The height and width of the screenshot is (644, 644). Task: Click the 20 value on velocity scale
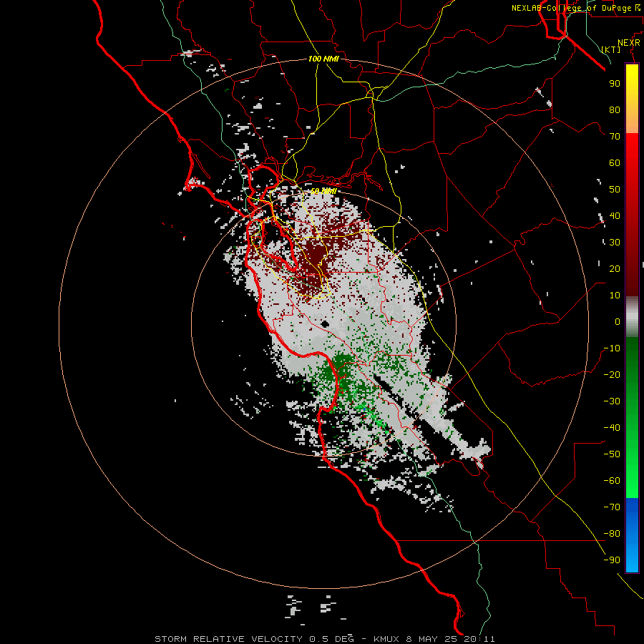click(x=615, y=268)
